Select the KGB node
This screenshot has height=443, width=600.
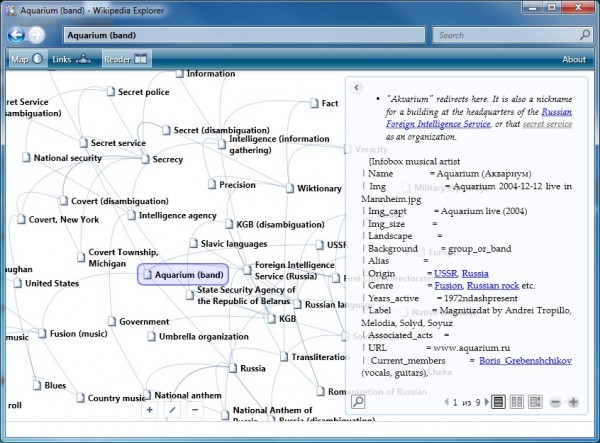point(282,319)
